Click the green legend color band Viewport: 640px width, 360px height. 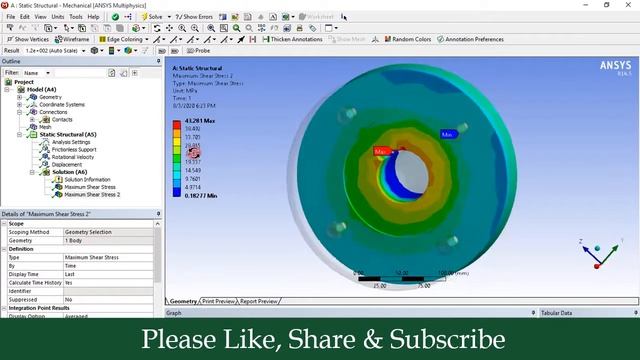[x=177, y=158]
